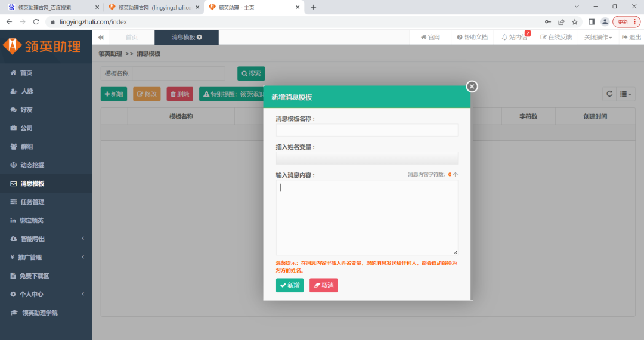Open 动态挖掘 in the sidebar

46,165
